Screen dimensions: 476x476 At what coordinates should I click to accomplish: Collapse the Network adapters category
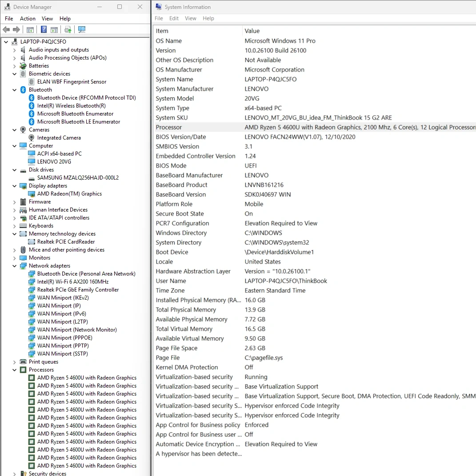[x=14, y=266]
